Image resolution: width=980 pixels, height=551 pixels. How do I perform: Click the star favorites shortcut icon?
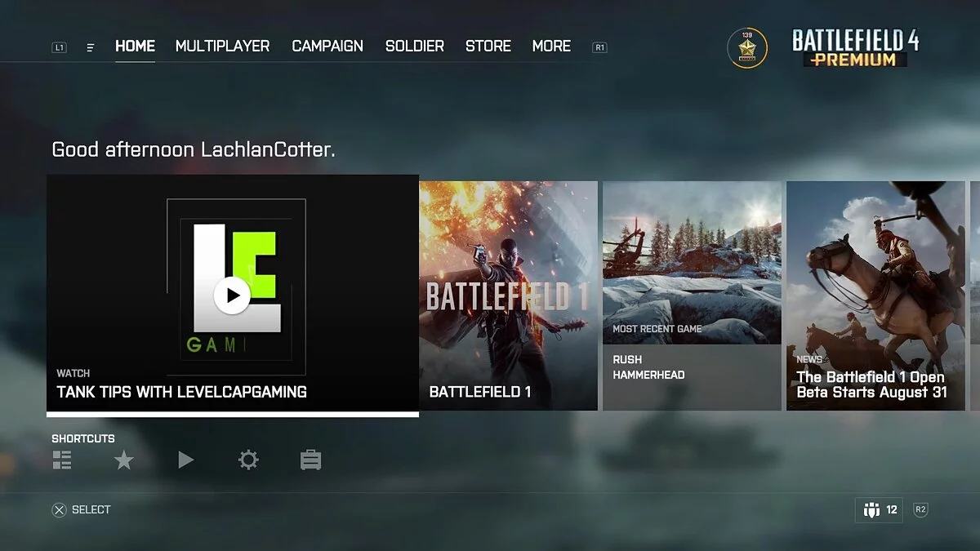click(x=123, y=460)
